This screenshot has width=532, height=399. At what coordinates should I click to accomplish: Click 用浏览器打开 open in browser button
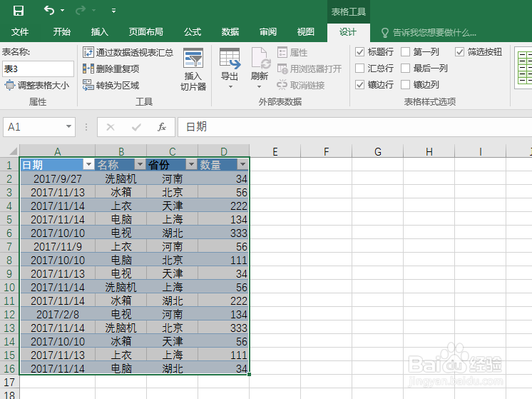pos(310,69)
